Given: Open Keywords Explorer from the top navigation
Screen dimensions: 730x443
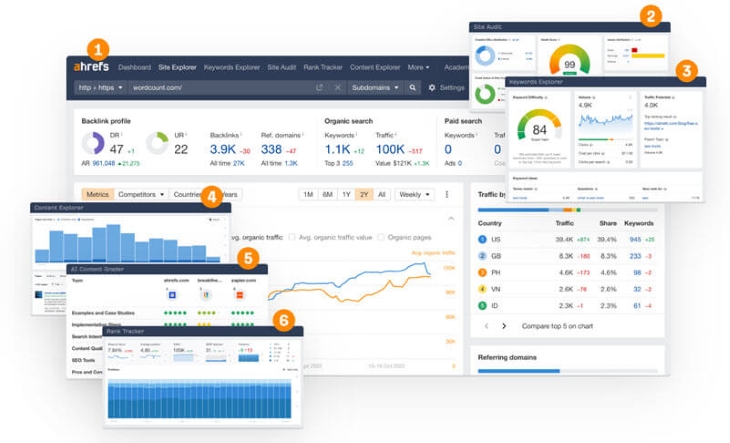Looking at the screenshot, I should pyautogui.click(x=232, y=67).
